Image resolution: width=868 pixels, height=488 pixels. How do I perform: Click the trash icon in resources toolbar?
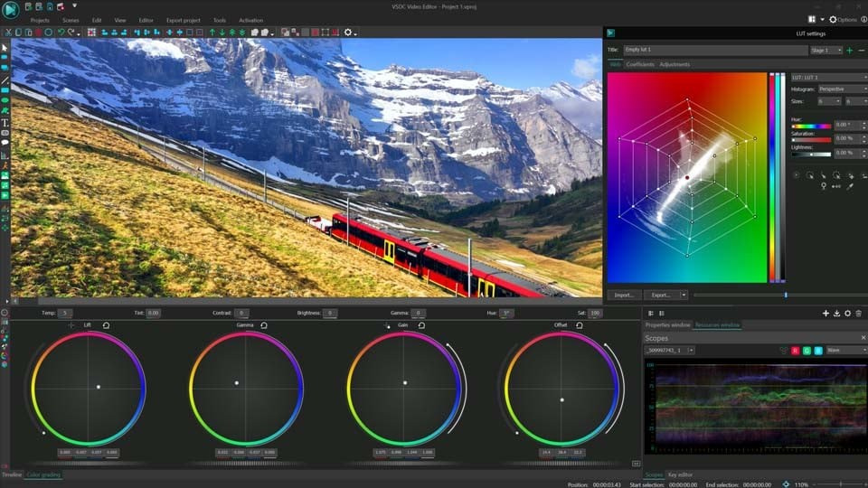click(x=859, y=314)
